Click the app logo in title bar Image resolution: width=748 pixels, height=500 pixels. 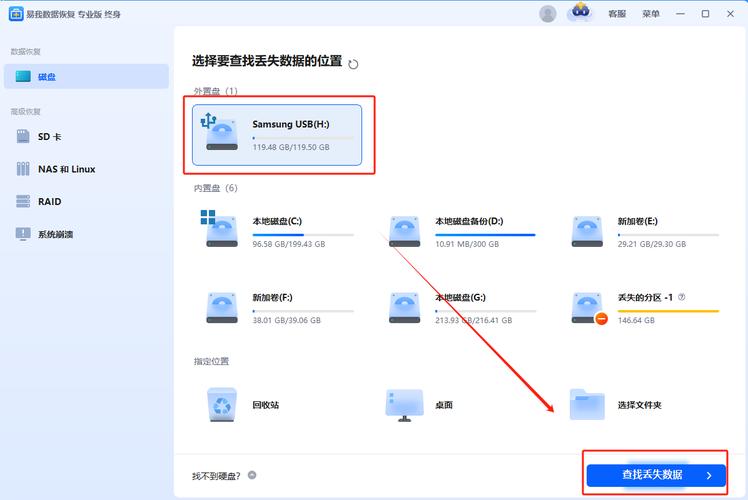pos(16,14)
